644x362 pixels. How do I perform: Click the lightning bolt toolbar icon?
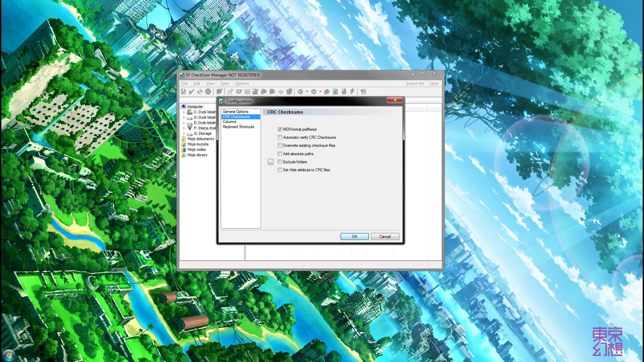[352, 92]
